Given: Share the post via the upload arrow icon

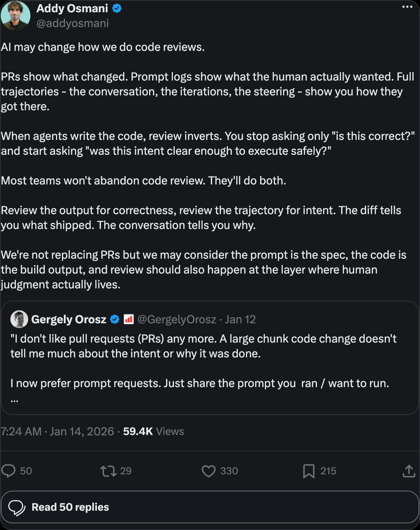Looking at the screenshot, I should click(x=409, y=471).
